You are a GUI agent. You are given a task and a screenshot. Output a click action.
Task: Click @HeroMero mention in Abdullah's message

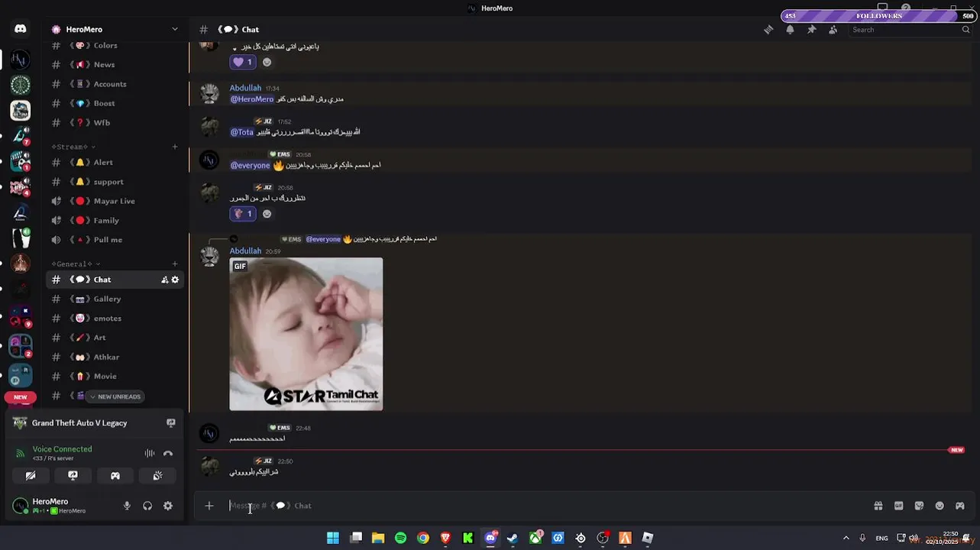pos(252,99)
